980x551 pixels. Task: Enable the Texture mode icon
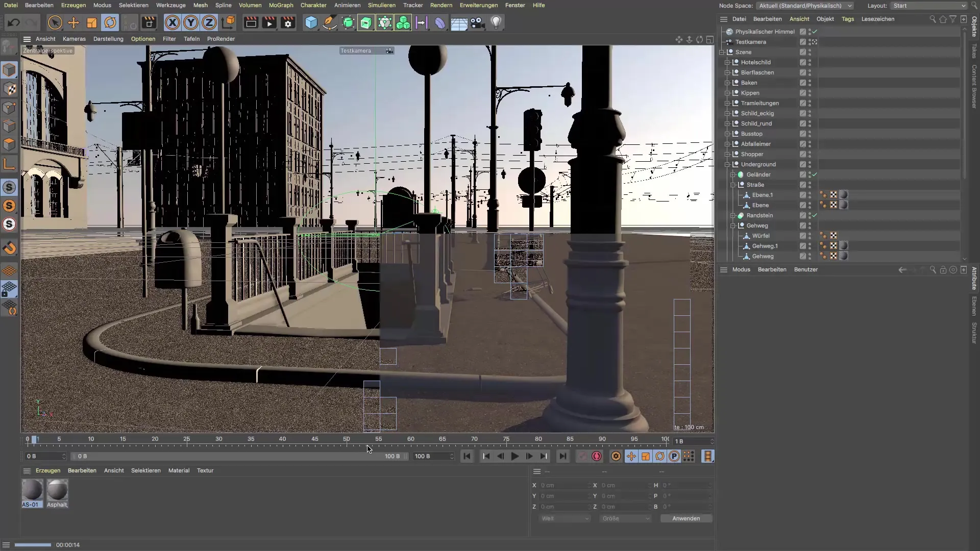[x=10, y=89]
